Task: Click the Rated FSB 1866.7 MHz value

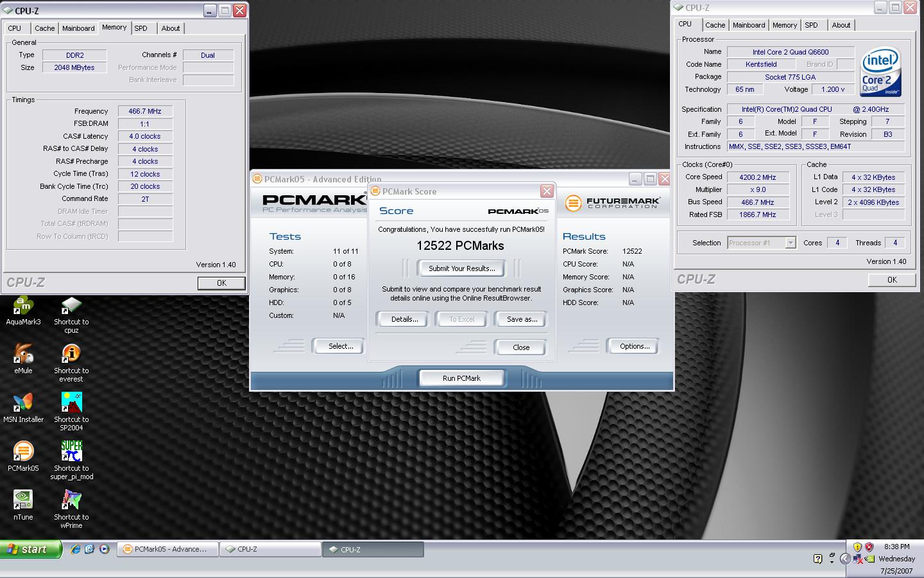Action: [758, 215]
